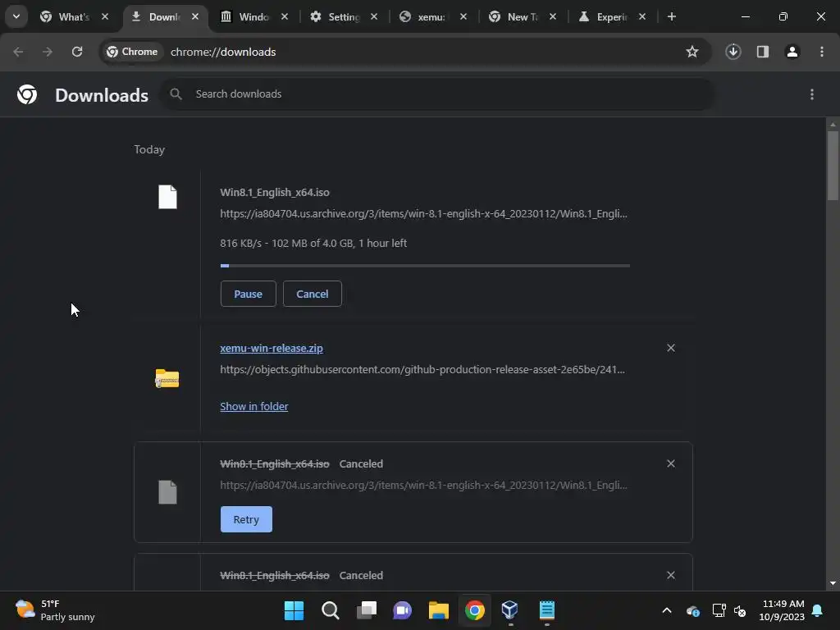Image resolution: width=840 pixels, height=630 pixels.
Task: Open the clock and date flyout
Action: click(782, 610)
